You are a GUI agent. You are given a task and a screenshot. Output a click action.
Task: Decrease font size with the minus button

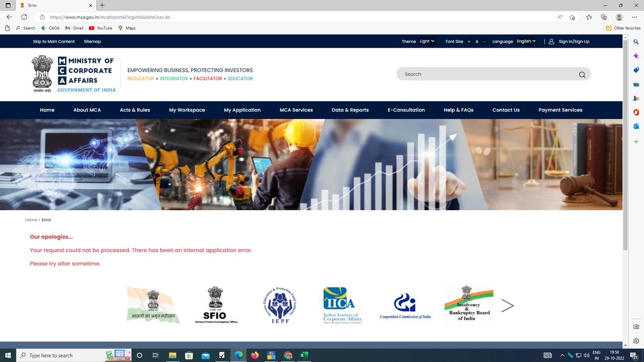[484, 41]
